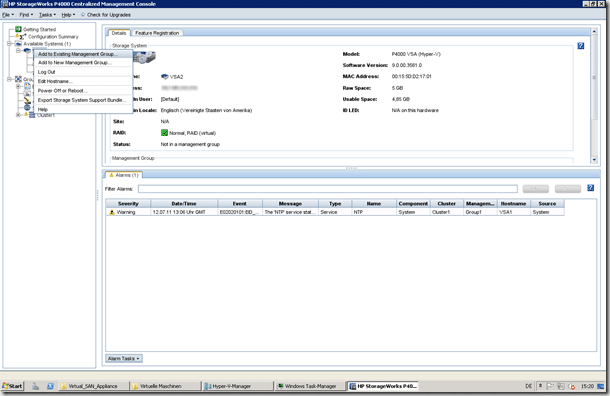Open the File menu
Image resolution: width=610 pixels, height=396 pixels.
point(8,15)
